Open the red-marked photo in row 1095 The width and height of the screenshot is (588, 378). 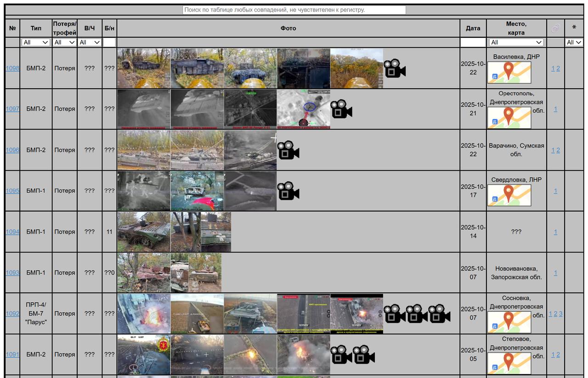[x=197, y=191]
